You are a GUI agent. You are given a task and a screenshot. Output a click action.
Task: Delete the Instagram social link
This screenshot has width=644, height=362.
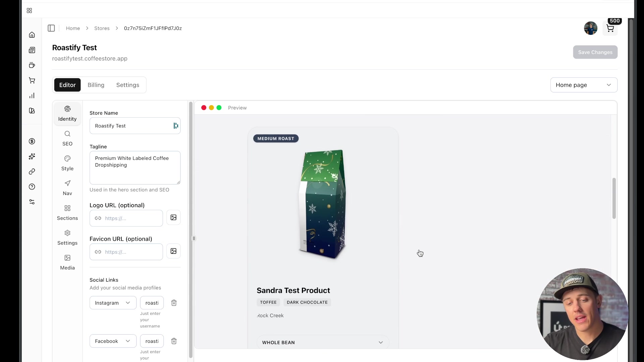point(174,303)
